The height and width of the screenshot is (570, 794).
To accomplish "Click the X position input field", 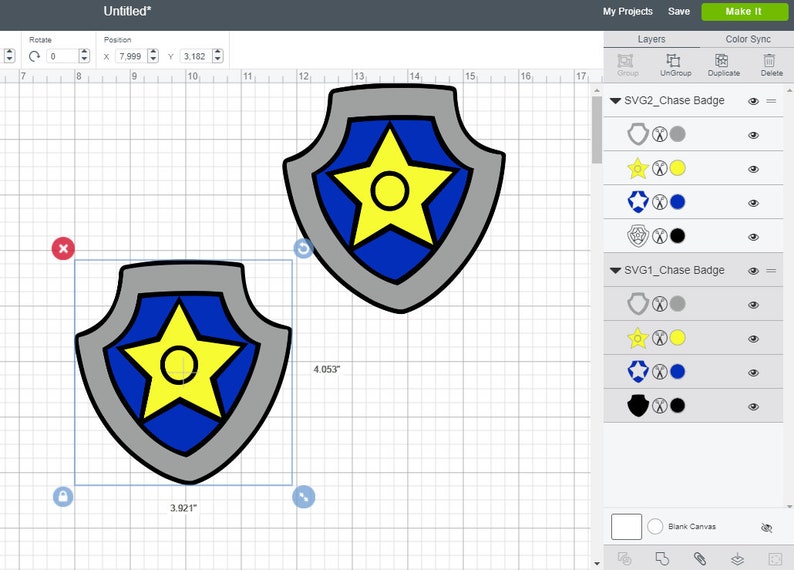I will 131,56.
